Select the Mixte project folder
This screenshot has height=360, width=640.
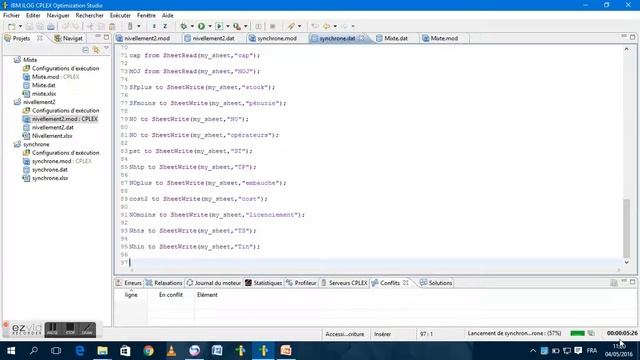pyautogui.click(x=30, y=60)
